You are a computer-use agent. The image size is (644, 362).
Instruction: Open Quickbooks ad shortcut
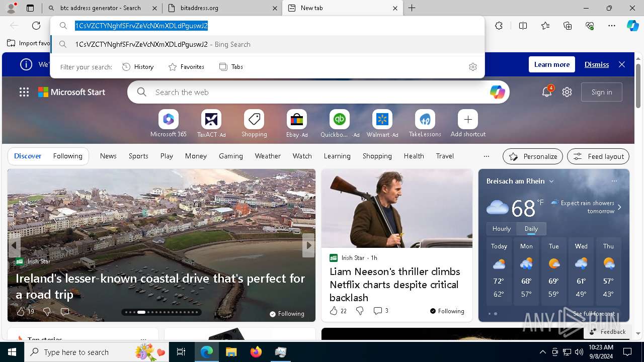[340, 124]
